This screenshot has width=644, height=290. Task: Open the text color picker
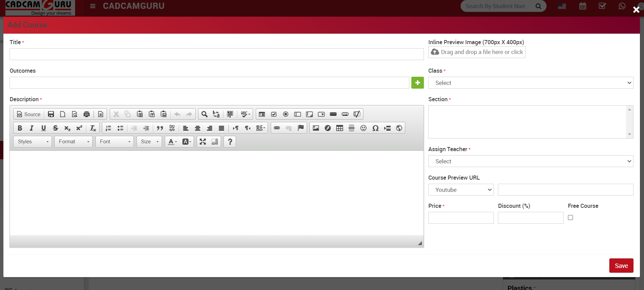[172, 142]
